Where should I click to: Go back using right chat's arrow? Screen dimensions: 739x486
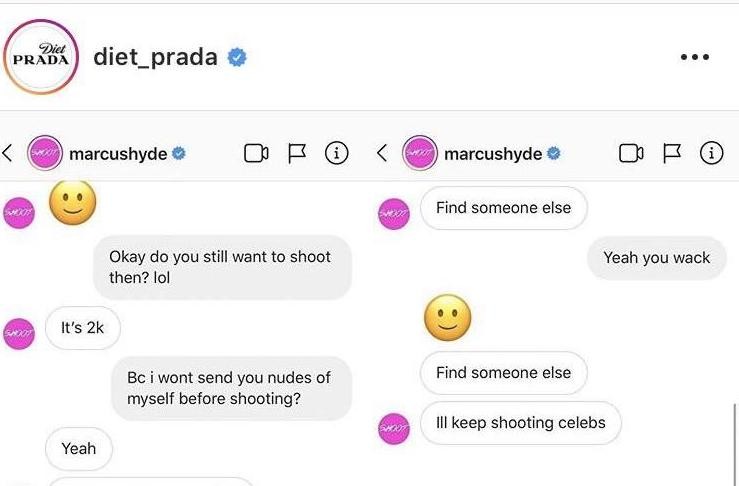[x=382, y=153]
